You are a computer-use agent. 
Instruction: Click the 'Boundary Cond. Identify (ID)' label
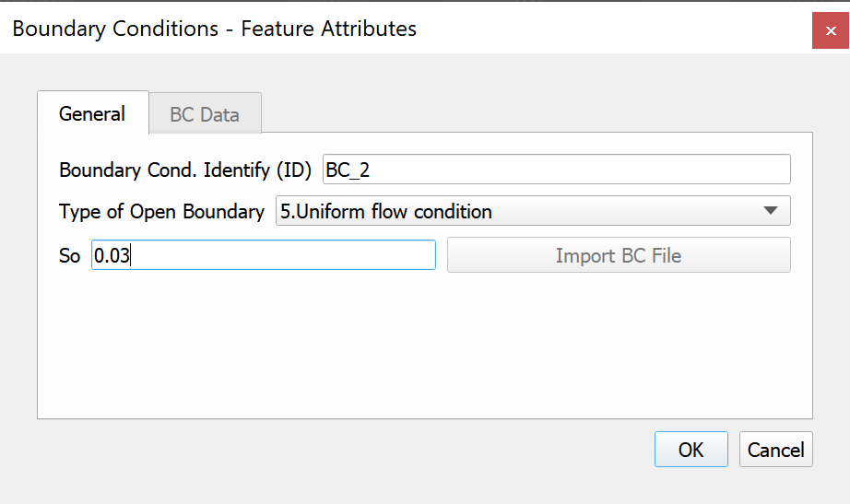[x=185, y=170]
